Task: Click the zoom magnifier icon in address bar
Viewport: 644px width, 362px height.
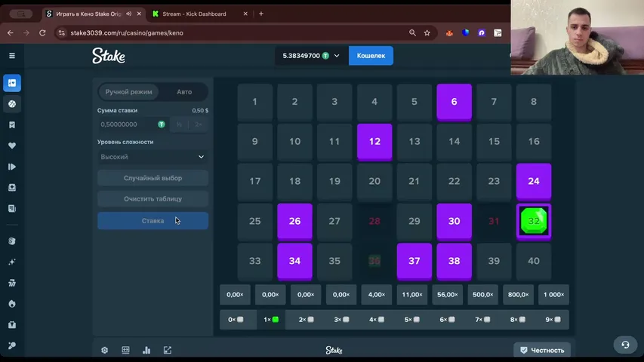Action: 412,33
